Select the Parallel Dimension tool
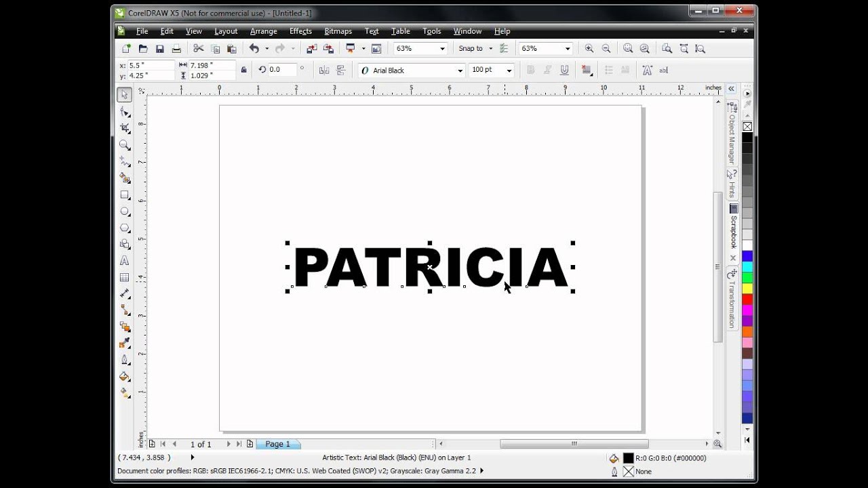 125,293
